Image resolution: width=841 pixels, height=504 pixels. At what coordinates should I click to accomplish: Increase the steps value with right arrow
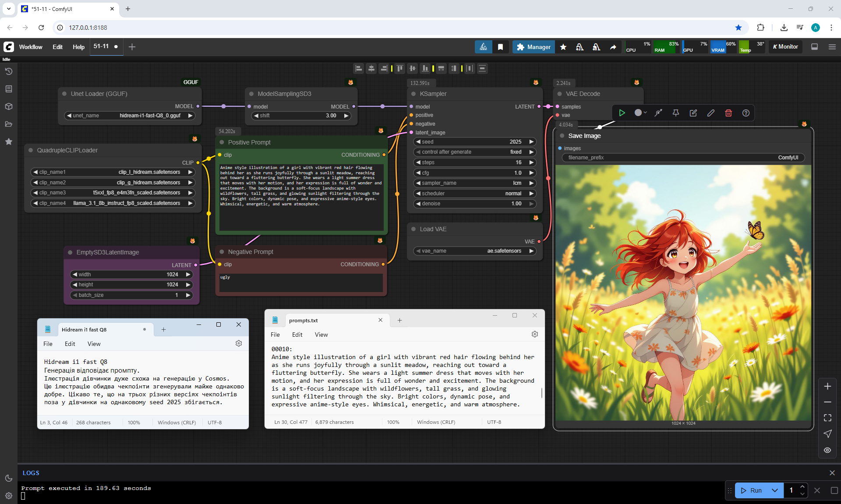click(531, 162)
